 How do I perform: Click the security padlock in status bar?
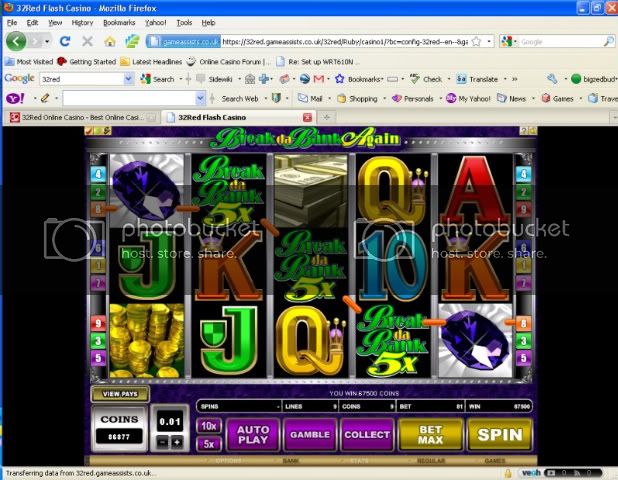pos(508,473)
